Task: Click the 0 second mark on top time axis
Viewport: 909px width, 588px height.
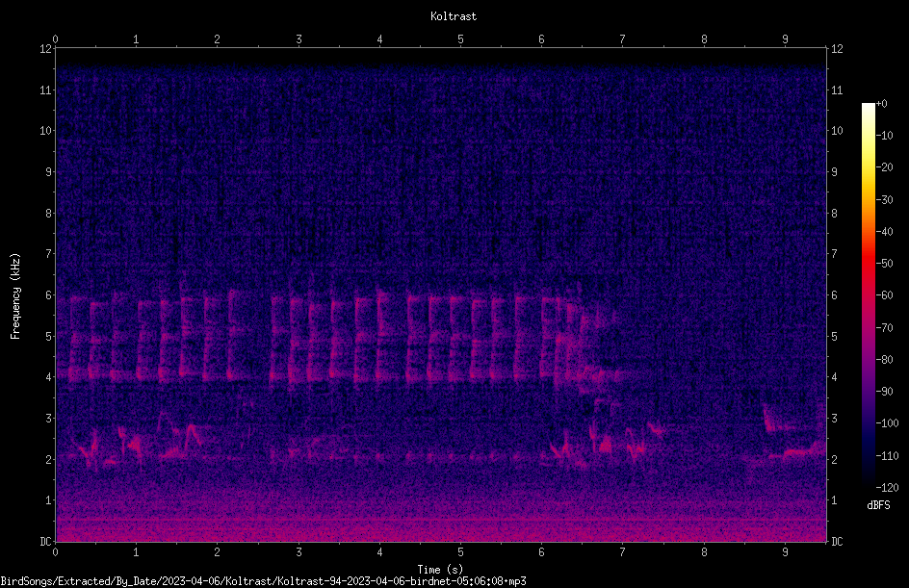Action: pyautogui.click(x=55, y=38)
